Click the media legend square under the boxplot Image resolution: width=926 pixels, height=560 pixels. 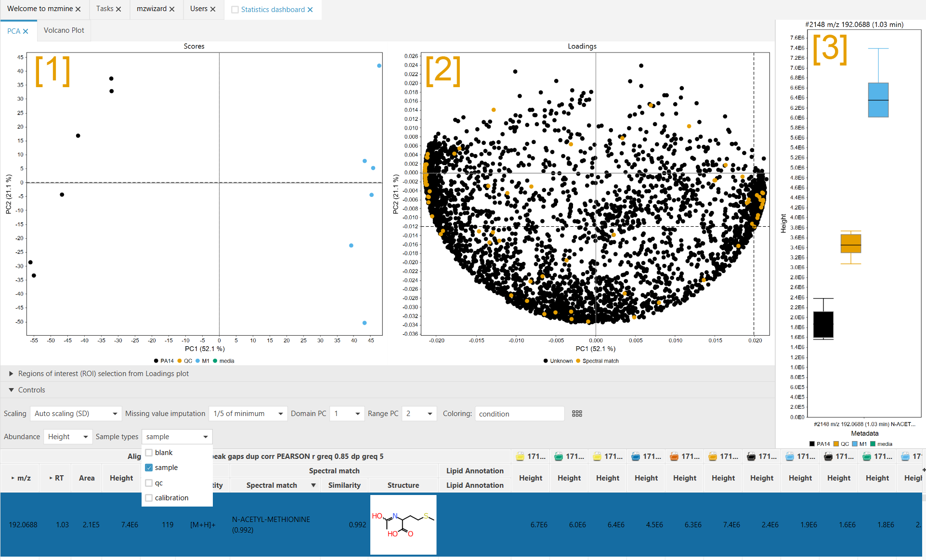tap(873, 444)
